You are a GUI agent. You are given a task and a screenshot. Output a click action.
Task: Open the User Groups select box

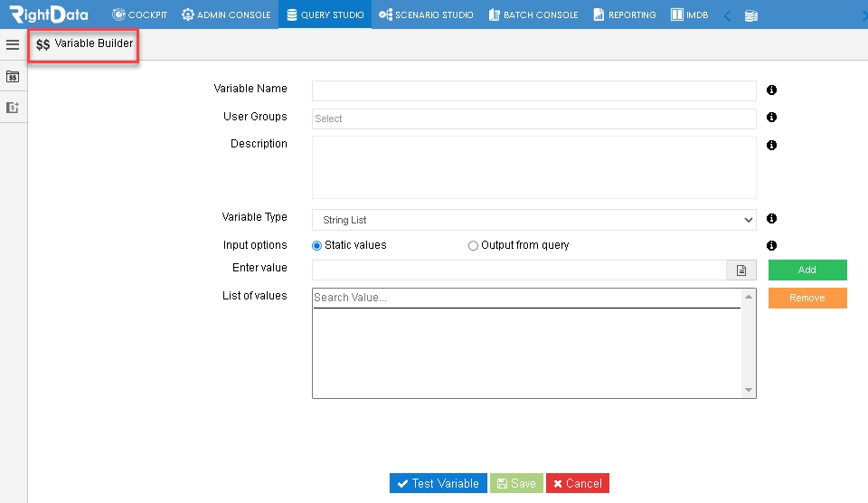tap(533, 119)
